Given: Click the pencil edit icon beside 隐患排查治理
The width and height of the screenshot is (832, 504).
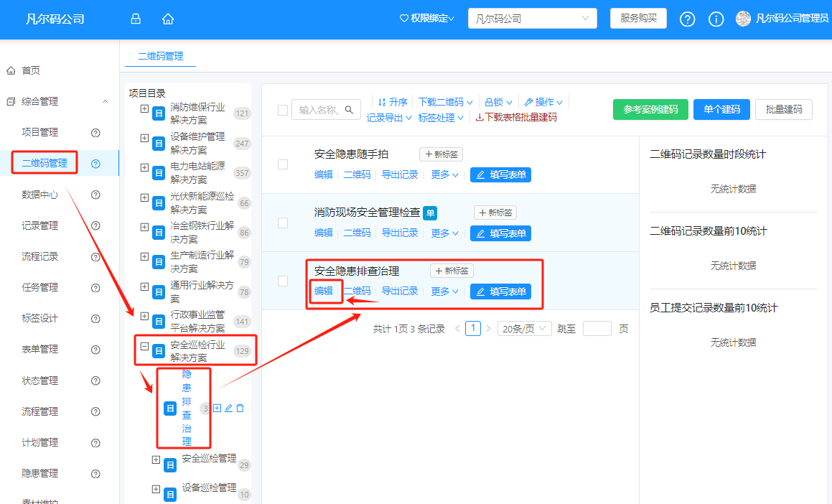Looking at the screenshot, I should (230, 408).
